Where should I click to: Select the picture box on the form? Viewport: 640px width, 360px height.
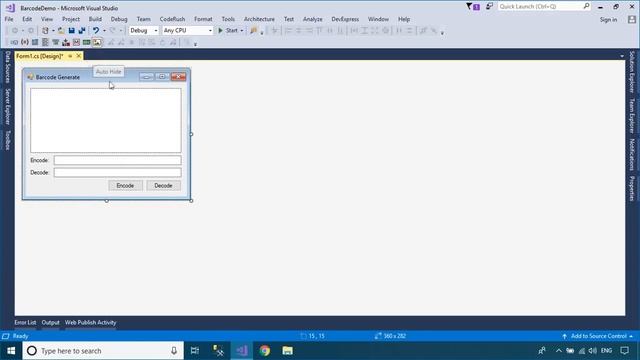[106, 120]
